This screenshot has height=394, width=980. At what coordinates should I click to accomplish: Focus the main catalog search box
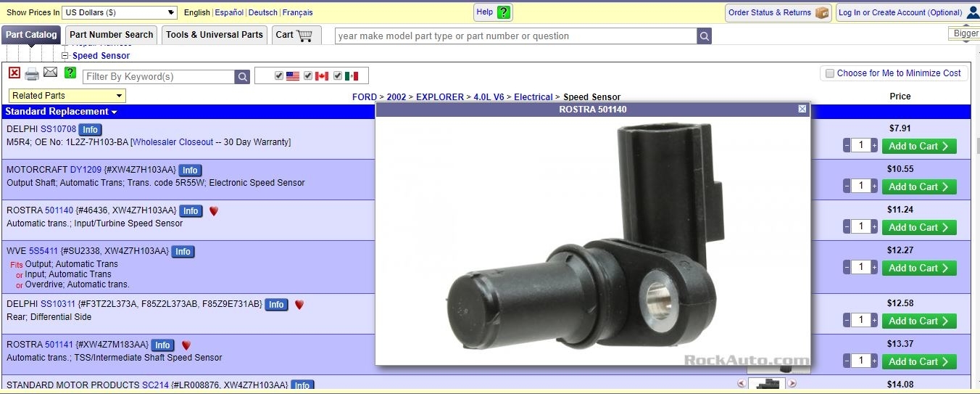[x=516, y=36]
